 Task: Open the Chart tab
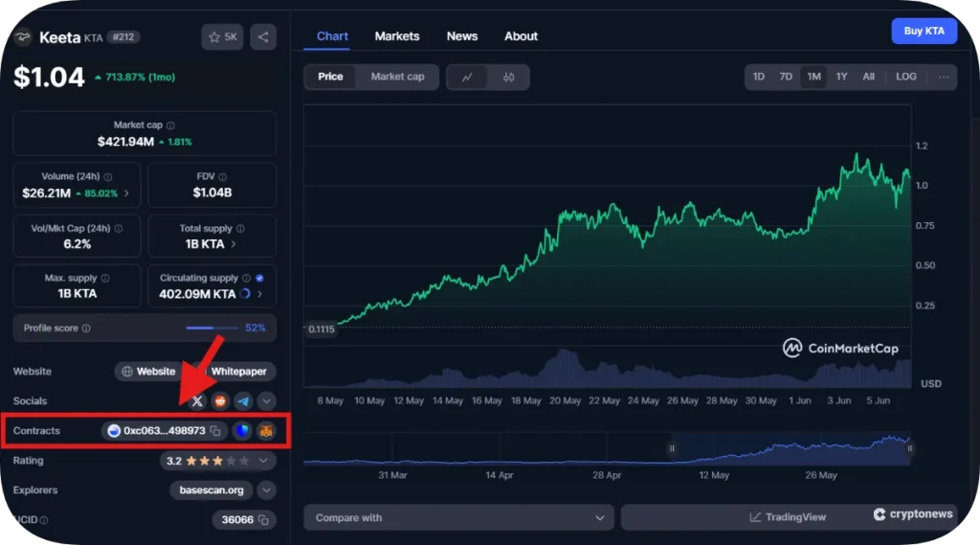[332, 36]
